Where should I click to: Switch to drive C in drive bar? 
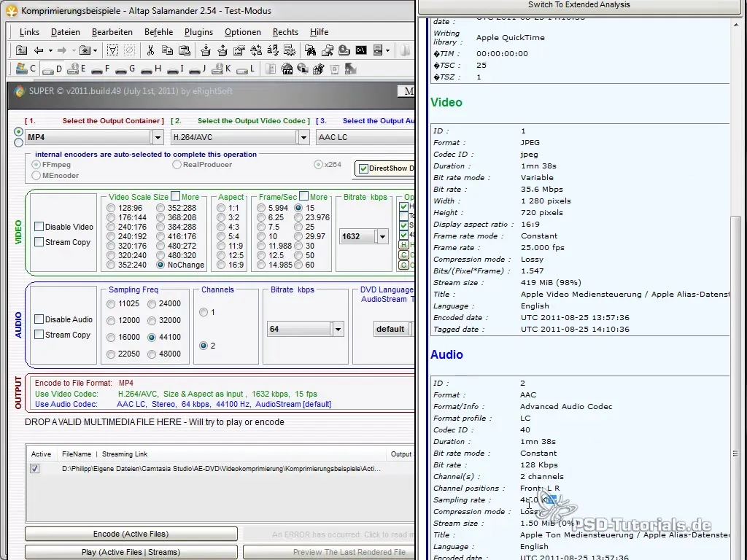tap(26, 69)
